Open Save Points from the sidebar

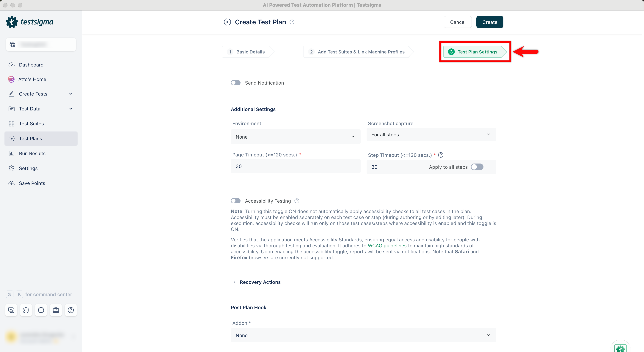tap(41, 183)
